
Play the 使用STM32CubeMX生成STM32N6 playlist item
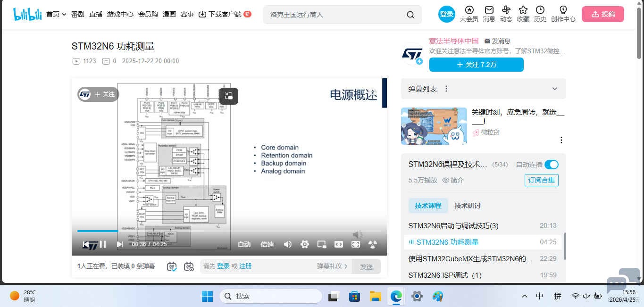click(x=483, y=259)
